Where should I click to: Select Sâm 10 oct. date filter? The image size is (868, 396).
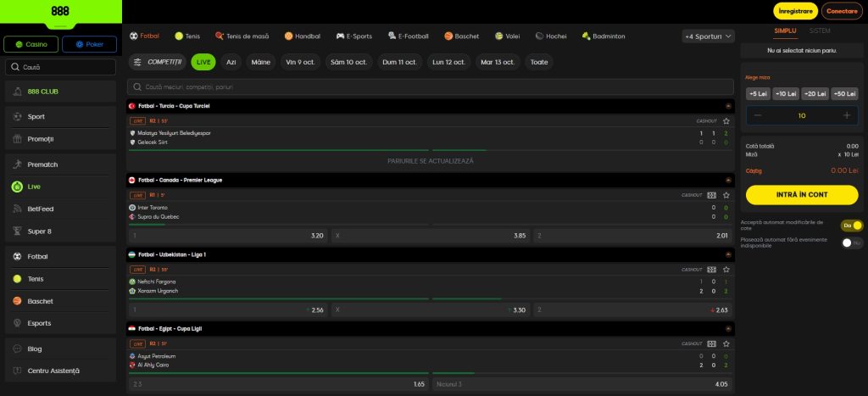[x=348, y=62]
